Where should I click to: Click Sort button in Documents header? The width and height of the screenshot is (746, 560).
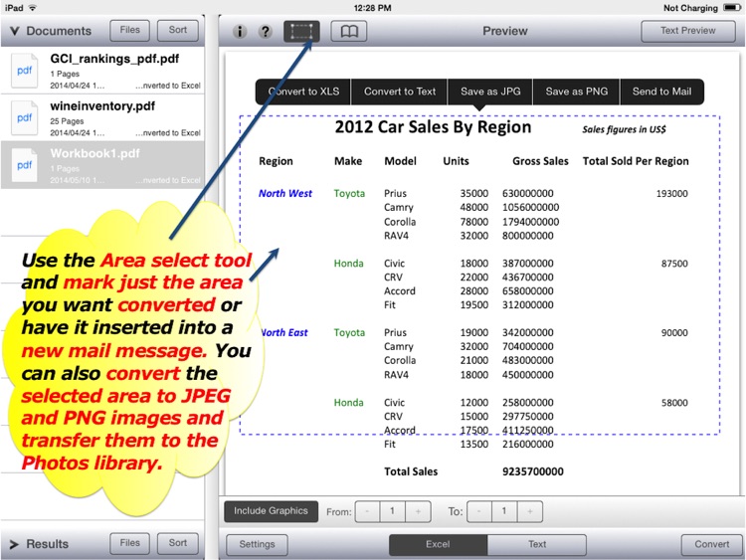pos(178,31)
